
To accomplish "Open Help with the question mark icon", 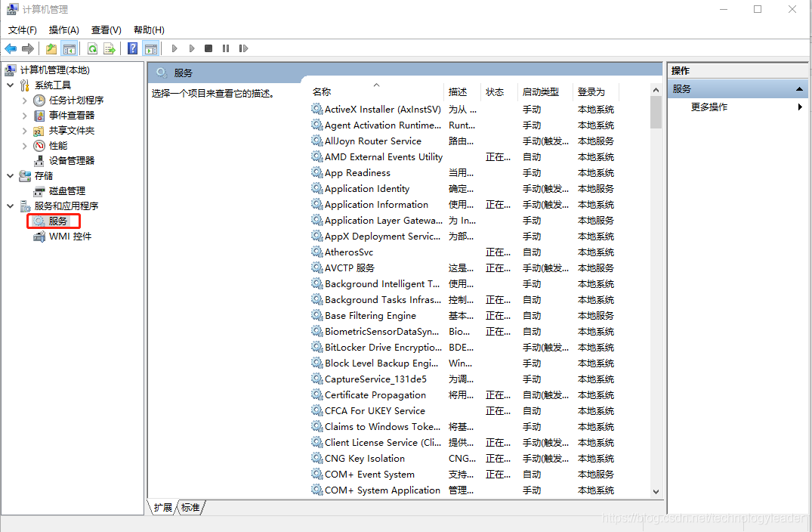I will click(x=133, y=48).
